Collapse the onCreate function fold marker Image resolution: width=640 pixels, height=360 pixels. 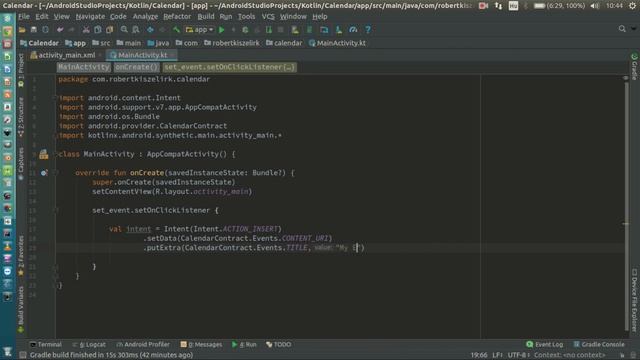tap(56, 173)
